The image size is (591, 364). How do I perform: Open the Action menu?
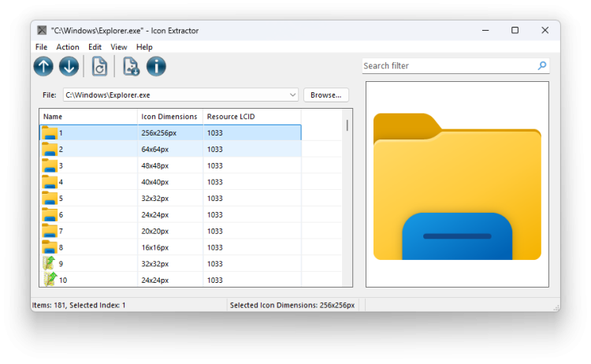(68, 47)
